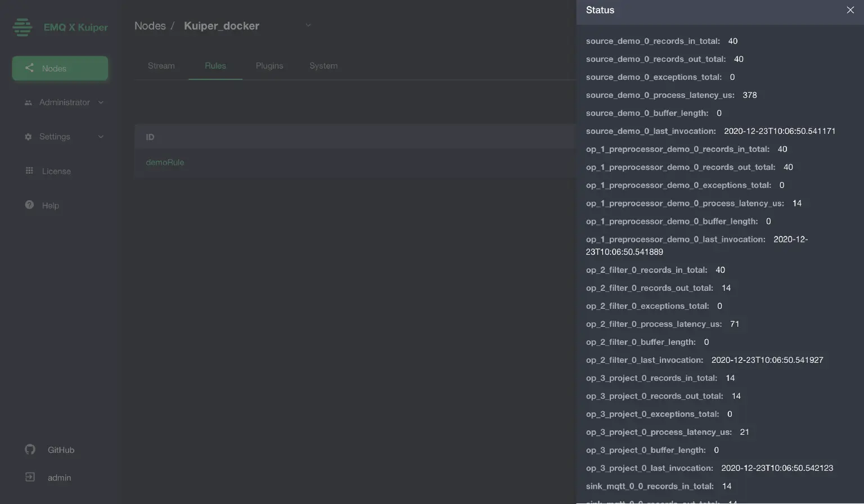Expand the Administrator submenu chevron
Viewport: 864px width, 504px height.
(x=101, y=102)
